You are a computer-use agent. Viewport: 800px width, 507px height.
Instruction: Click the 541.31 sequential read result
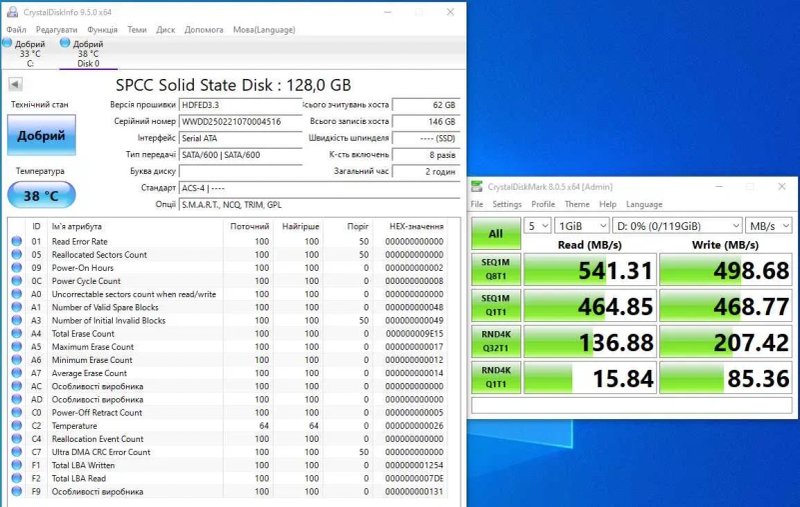590,269
